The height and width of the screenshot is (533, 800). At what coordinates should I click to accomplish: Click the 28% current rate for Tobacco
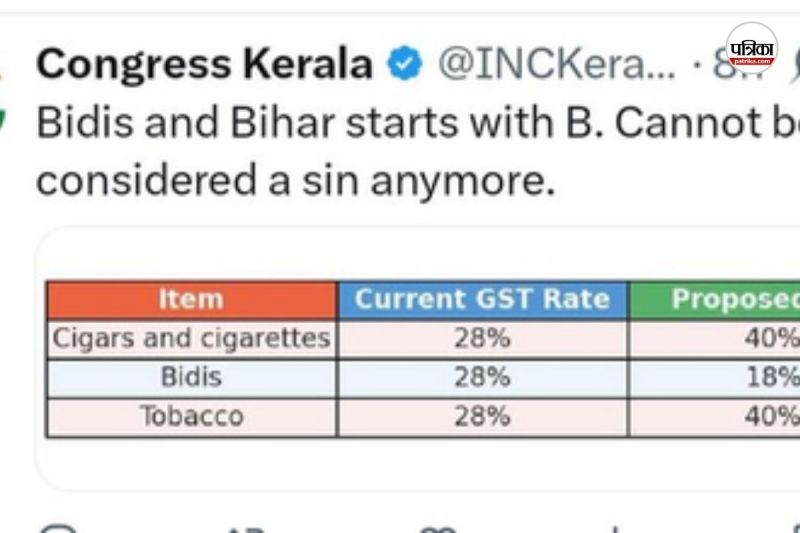pos(482,416)
